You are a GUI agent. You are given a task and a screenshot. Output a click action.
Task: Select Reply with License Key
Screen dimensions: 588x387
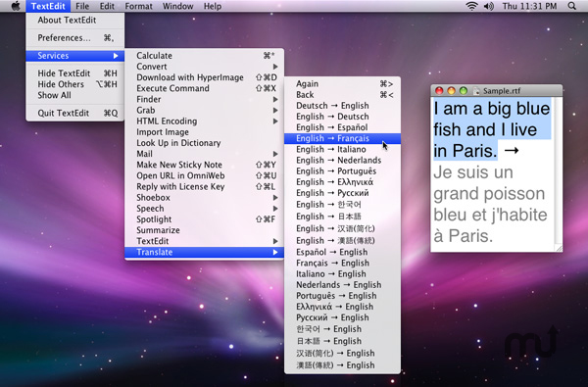click(205, 186)
